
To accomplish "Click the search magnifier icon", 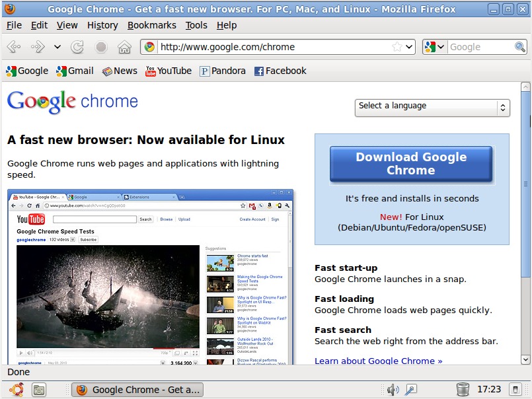I will pyautogui.click(x=520, y=47).
